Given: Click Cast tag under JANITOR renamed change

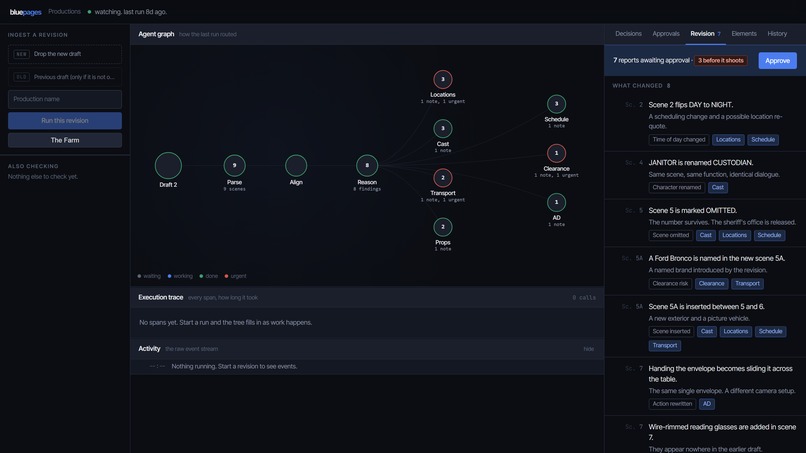Looking at the screenshot, I should tap(718, 188).
